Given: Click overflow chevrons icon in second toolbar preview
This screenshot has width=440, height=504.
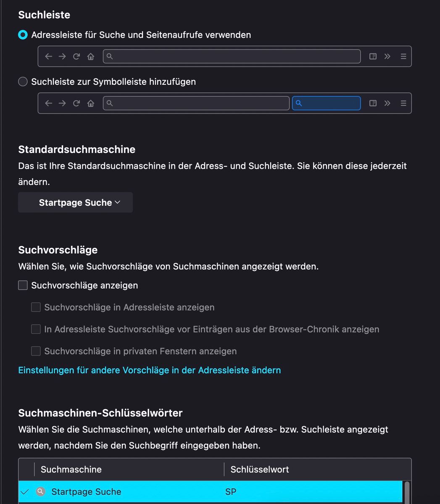Looking at the screenshot, I should click(387, 103).
